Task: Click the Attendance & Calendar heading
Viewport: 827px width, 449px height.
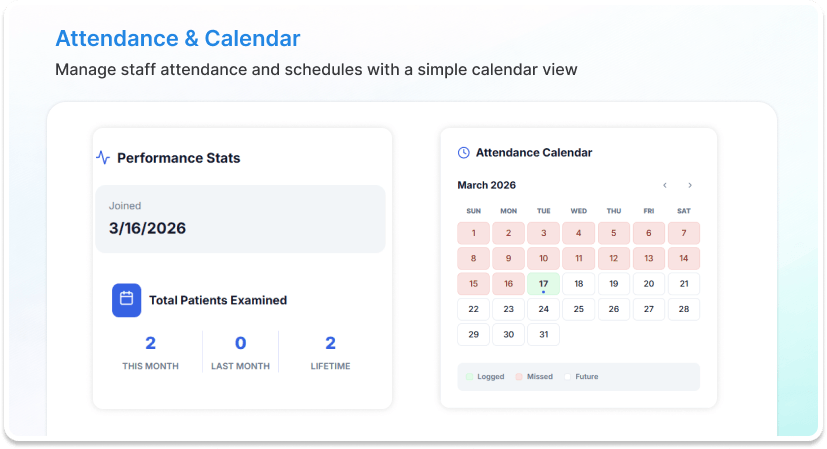Action: click(178, 39)
